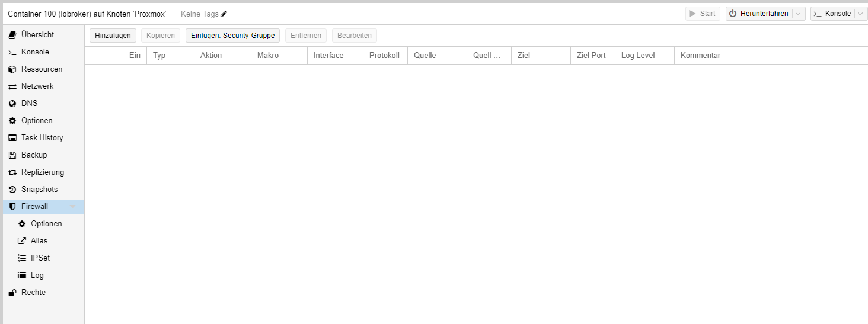Open Ressourcen in the sidebar
The height and width of the screenshot is (324, 868).
pyautogui.click(x=42, y=69)
